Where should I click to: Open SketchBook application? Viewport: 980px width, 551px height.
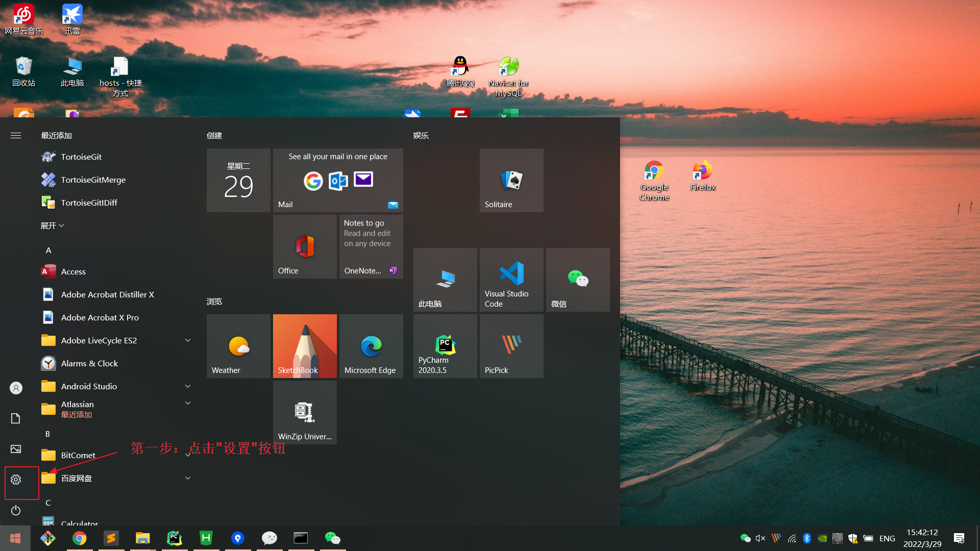[304, 346]
